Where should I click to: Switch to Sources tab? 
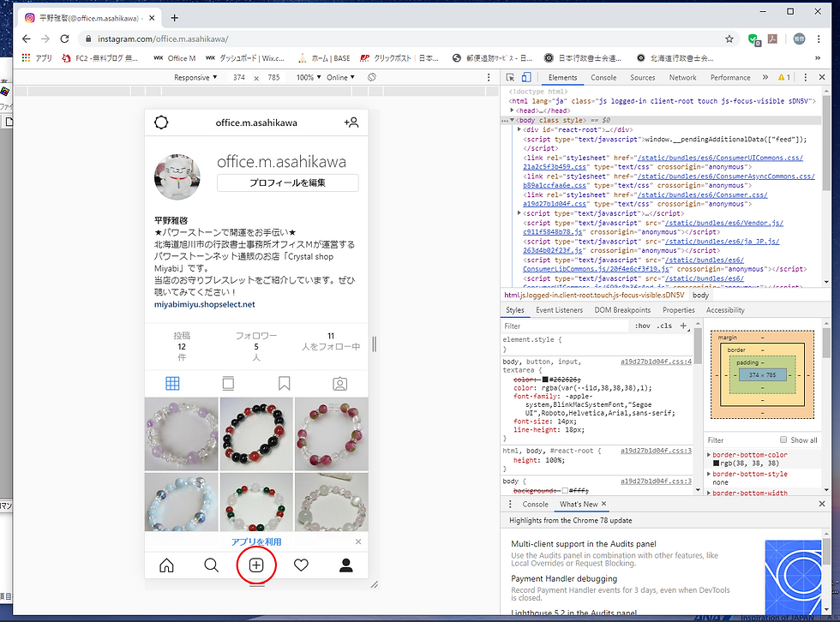(x=642, y=77)
